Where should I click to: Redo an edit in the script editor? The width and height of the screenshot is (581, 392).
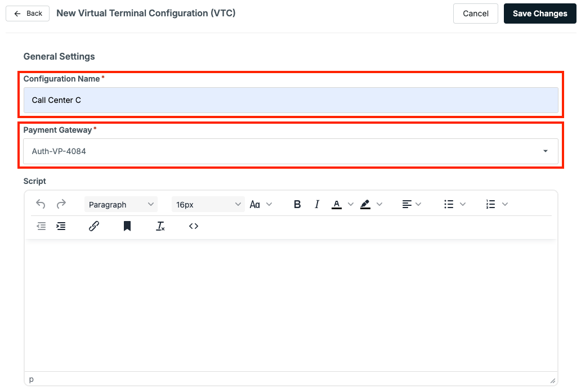tap(61, 204)
